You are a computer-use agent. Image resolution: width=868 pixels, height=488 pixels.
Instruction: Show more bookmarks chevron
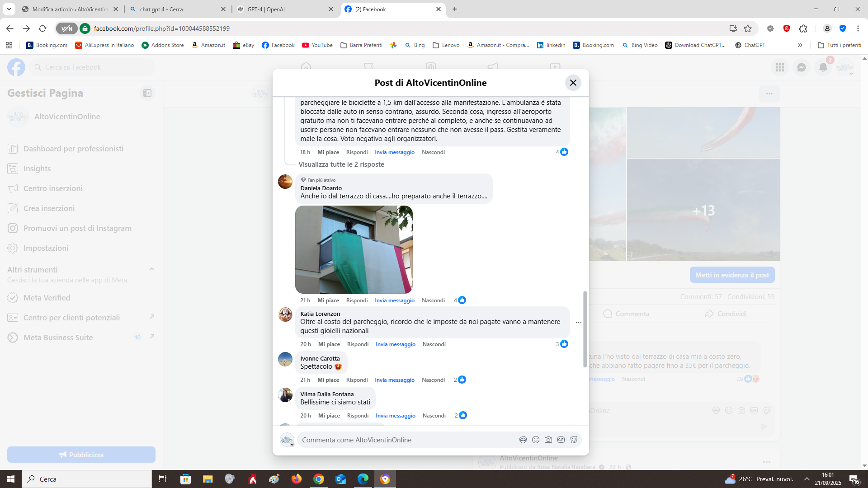pyautogui.click(x=800, y=45)
